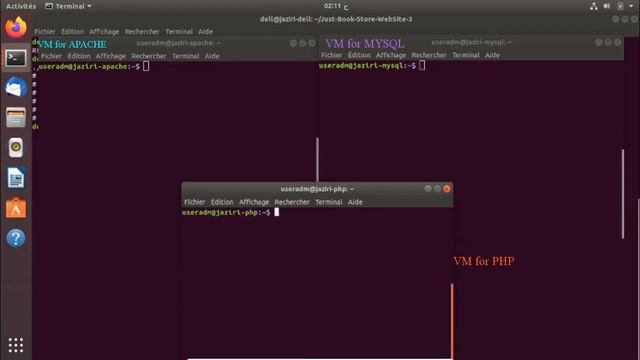Click the jaziri-apache terminal scrollbar
The width and height of the screenshot is (640, 360).
pos(318,160)
